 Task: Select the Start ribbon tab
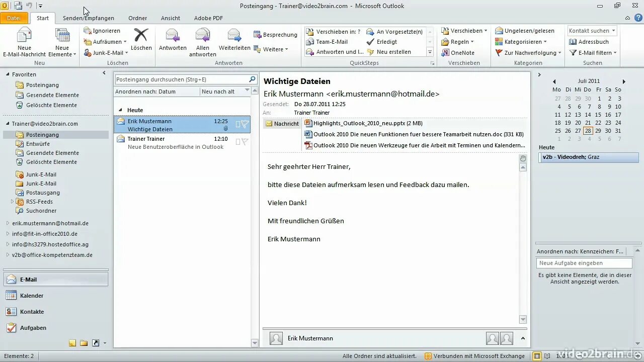click(43, 18)
